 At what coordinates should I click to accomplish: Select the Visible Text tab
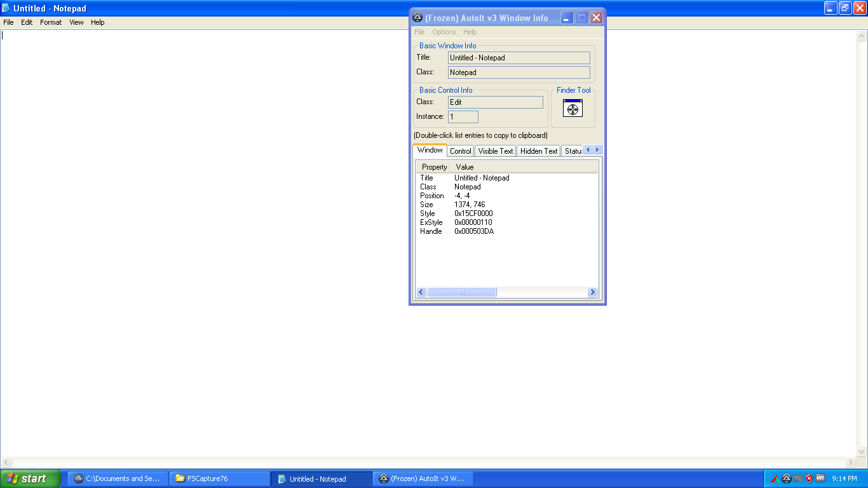[x=495, y=151]
